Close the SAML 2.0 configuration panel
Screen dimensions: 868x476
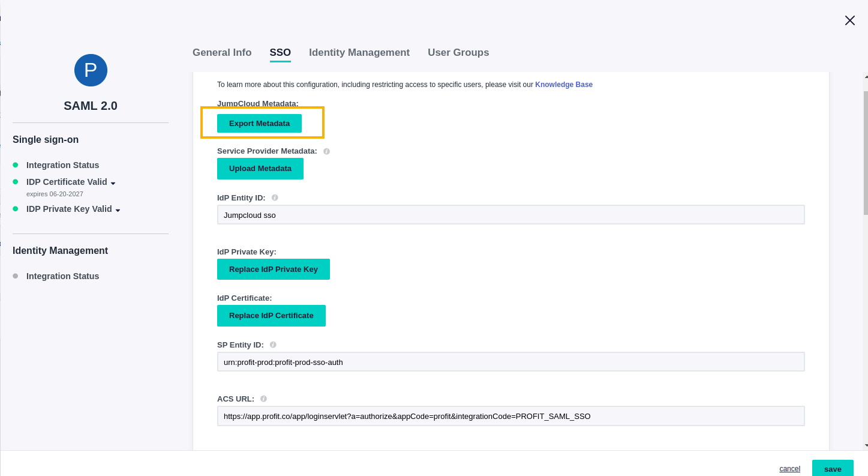point(850,20)
